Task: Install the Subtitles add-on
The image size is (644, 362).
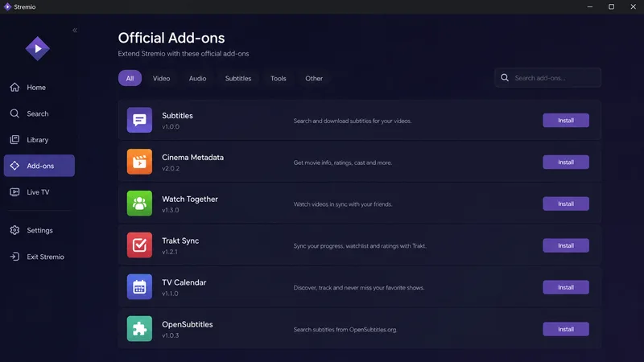Action: point(566,120)
